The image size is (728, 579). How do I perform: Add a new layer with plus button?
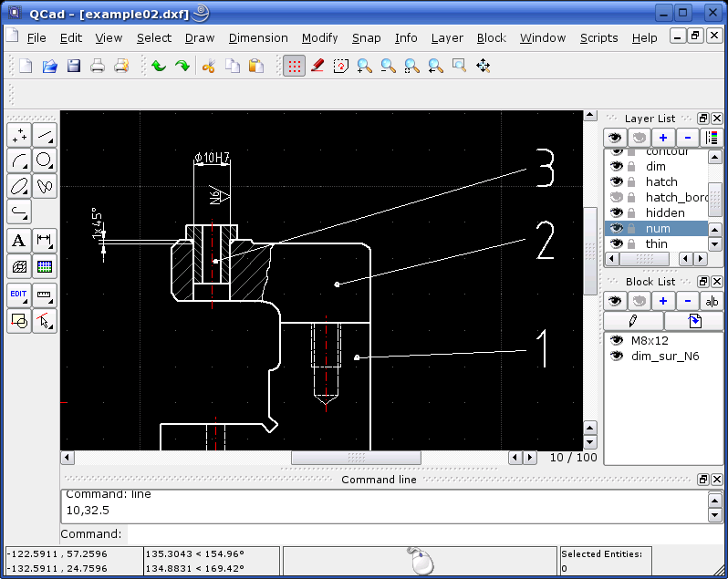tap(663, 138)
